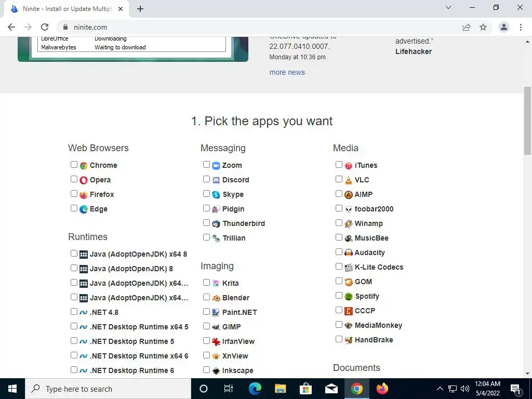Select the Zoom checkbox

pos(206,165)
